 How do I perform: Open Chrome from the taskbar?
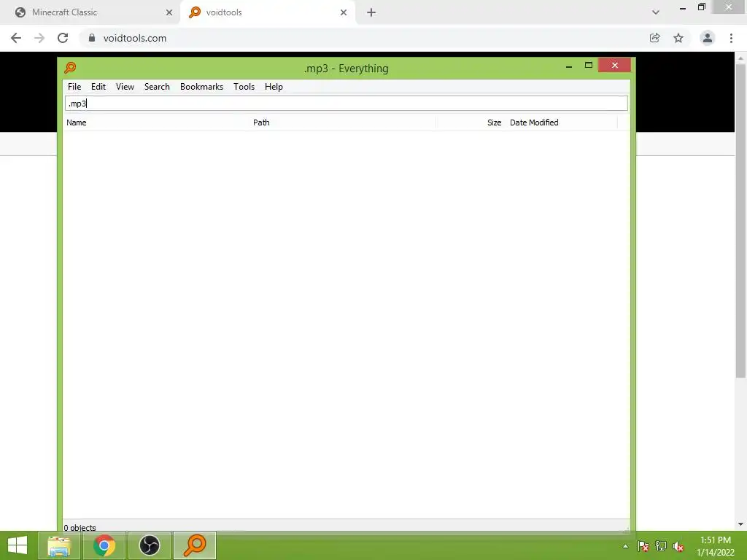point(104,545)
